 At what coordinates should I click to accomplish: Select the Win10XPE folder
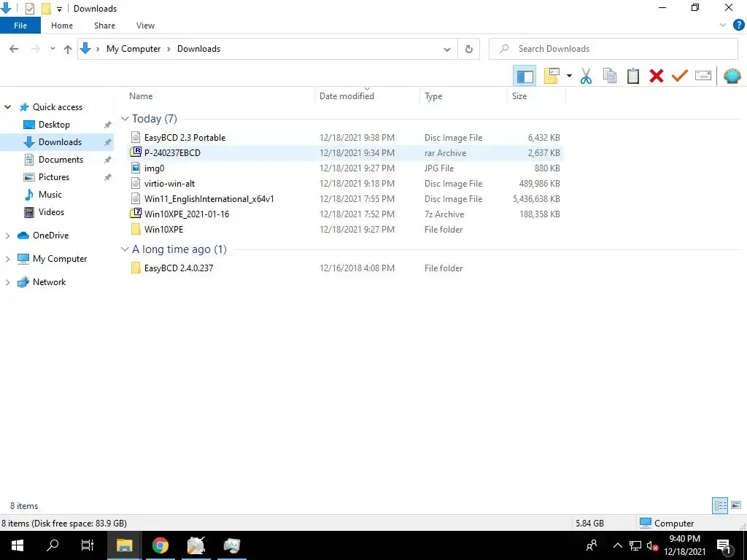coord(346,229)
